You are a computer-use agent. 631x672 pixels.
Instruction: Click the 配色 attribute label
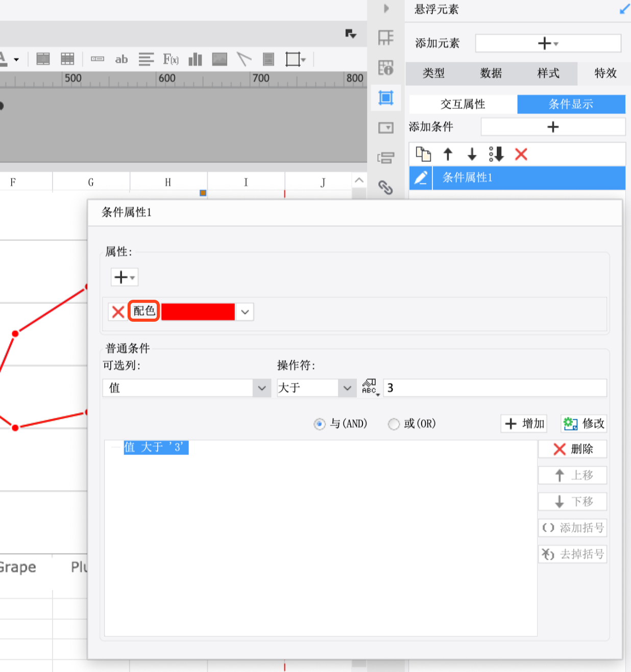[144, 311]
